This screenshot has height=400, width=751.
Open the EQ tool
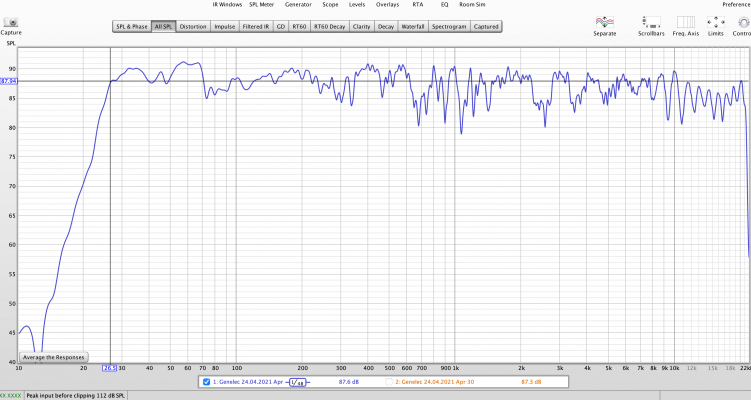coord(444,4)
